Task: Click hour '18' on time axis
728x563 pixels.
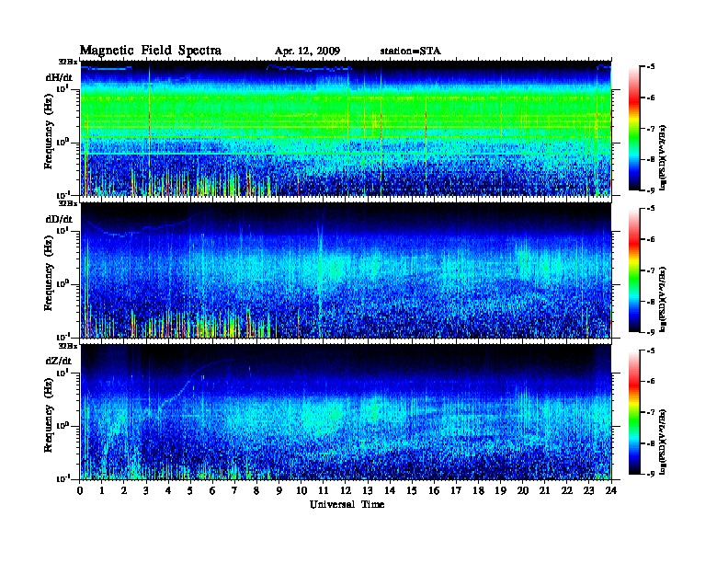Action: tap(478, 490)
